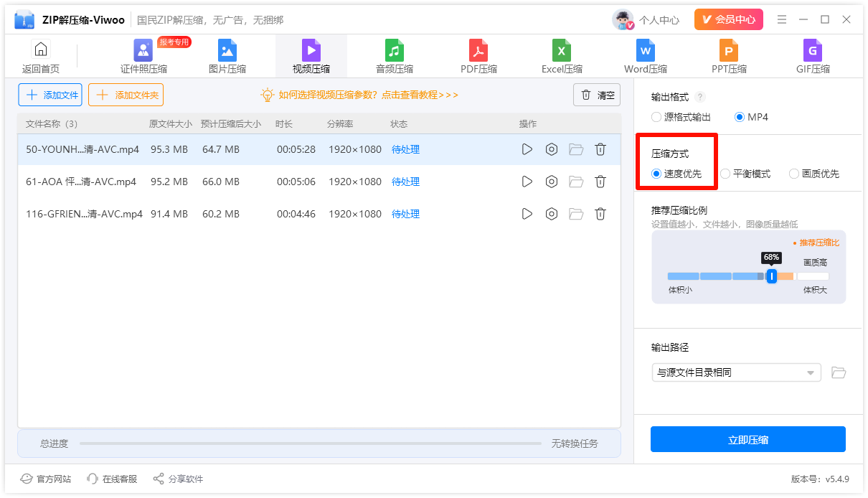Open 个人中心 user profile
Image resolution: width=868 pixels, height=498 pixels.
[646, 19]
